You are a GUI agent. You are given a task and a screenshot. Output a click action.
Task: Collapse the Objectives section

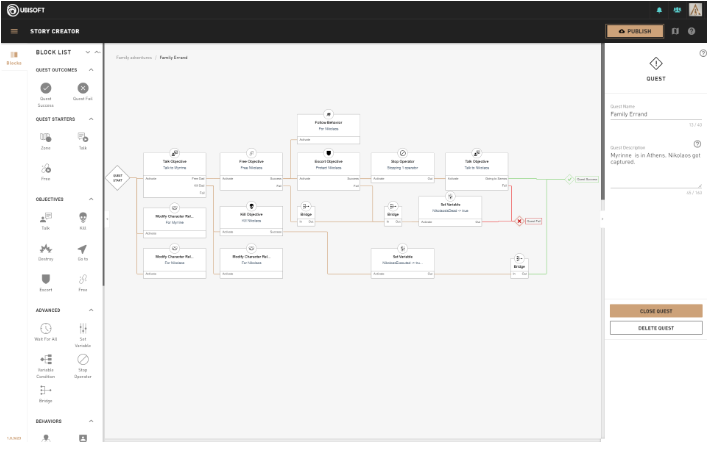(91, 199)
